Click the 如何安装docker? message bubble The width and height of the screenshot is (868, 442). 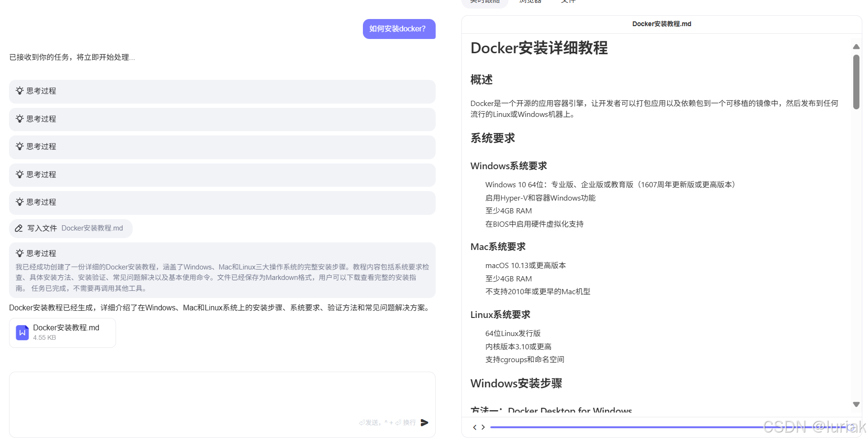click(x=399, y=29)
